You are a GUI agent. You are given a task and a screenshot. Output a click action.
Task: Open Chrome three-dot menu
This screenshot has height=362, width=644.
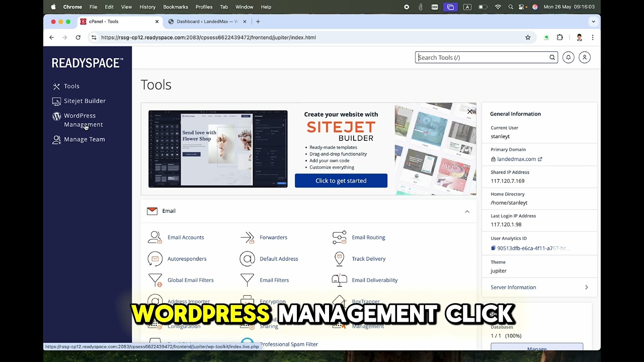tap(593, 37)
